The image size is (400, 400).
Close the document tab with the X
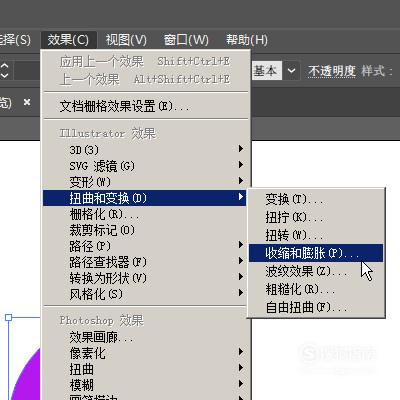pyautogui.click(x=27, y=102)
